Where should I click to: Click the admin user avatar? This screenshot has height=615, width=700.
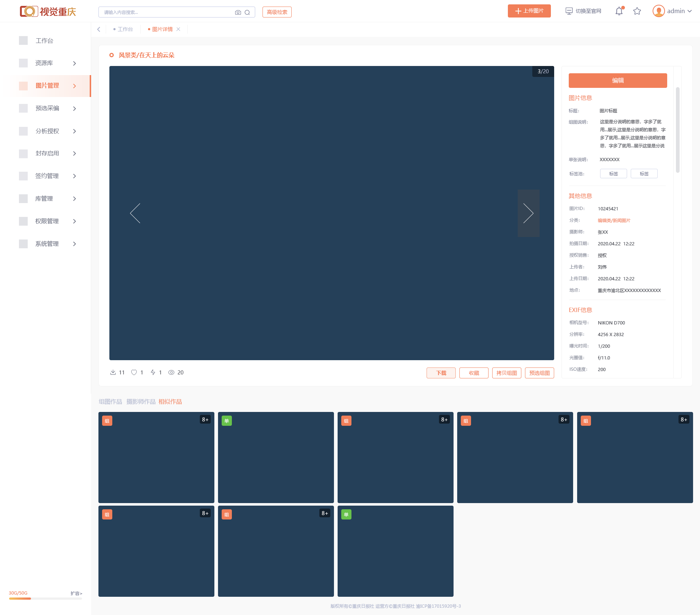[x=658, y=11]
